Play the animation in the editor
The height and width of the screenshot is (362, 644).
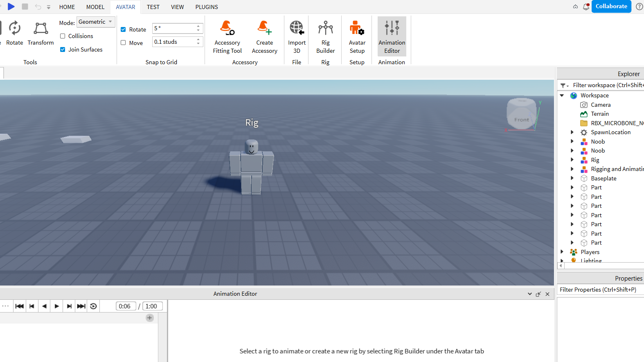(57, 306)
